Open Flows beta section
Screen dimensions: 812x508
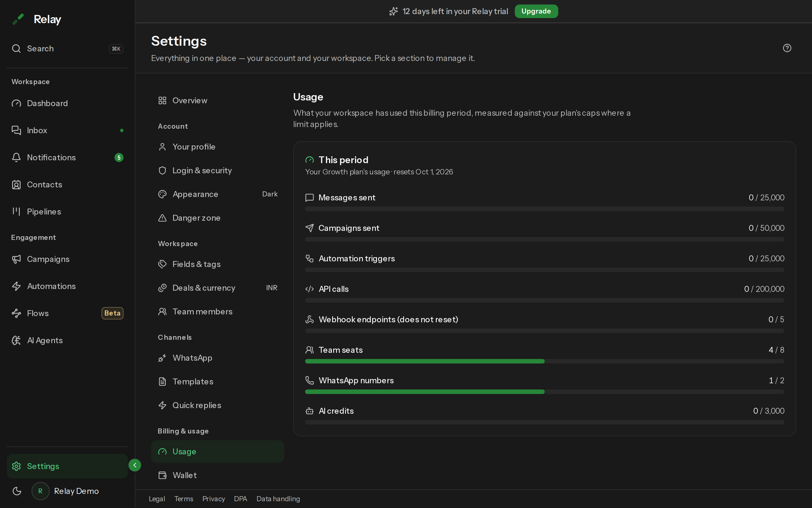(x=67, y=313)
